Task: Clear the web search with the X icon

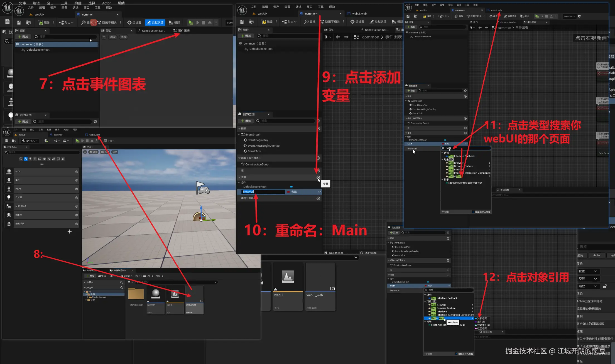Action: [426, 290]
